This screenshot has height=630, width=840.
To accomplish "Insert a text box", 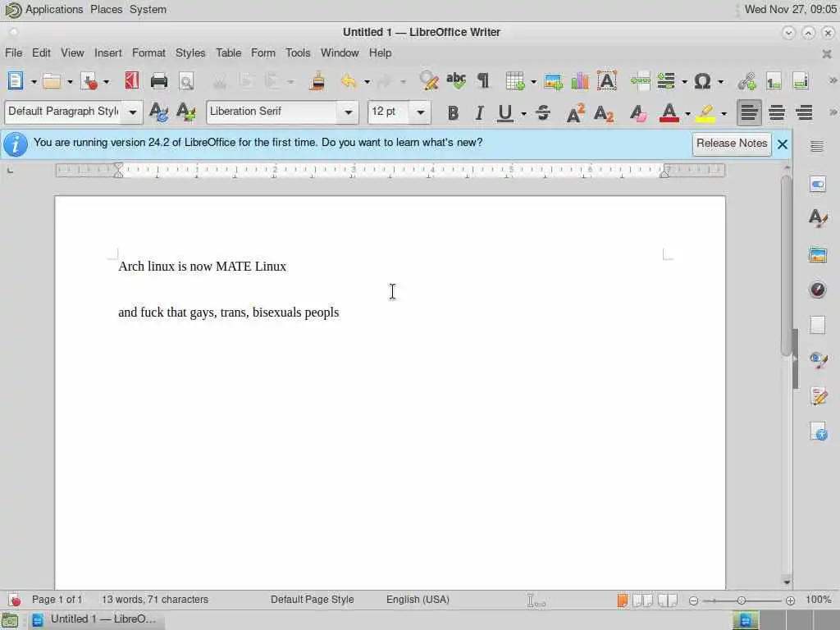I will (607, 81).
